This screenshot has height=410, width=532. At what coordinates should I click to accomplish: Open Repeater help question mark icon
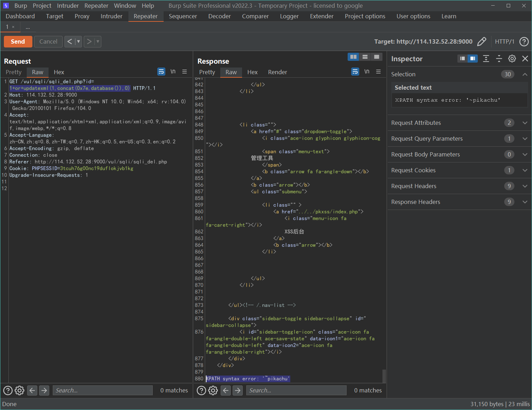click(x=524, y=41)
